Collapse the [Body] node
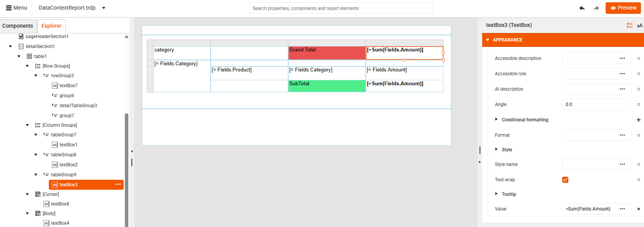This screenshot has height=227, width=644. click(x=27, y=214)
